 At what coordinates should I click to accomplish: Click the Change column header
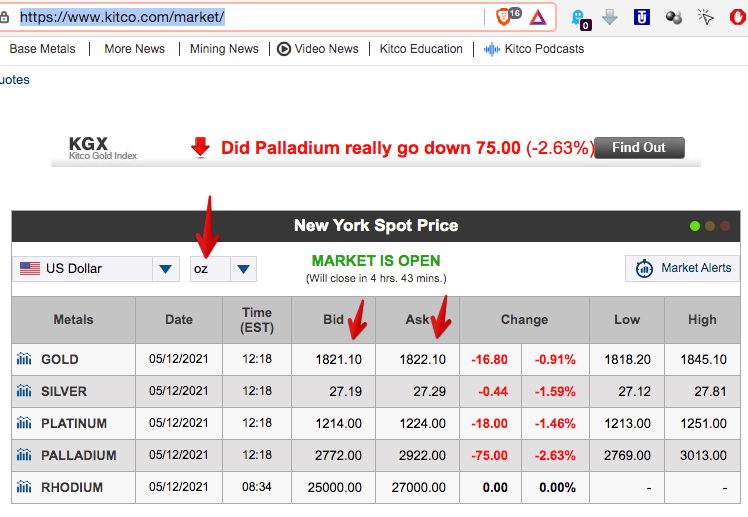[x=524, y=320]
